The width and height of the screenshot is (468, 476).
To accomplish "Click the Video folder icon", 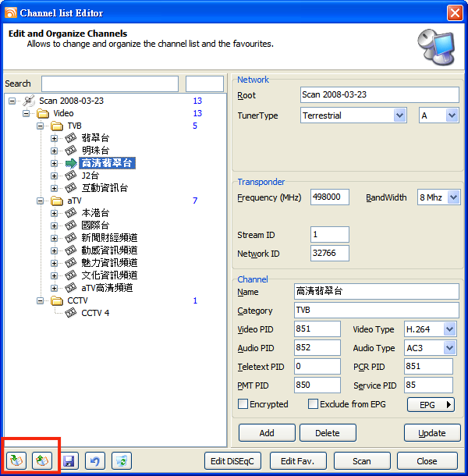I will click(x=43, y=113).
